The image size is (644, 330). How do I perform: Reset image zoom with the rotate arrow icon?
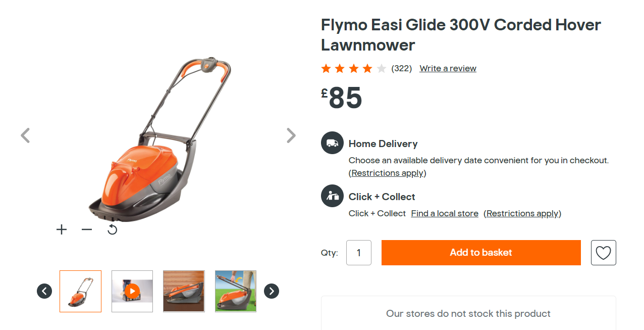click(113, 229)
